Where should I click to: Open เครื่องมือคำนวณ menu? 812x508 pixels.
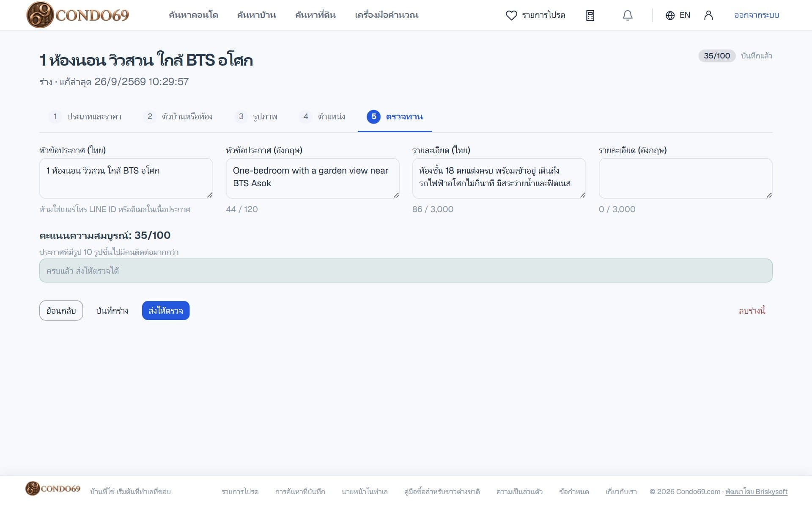click(387, 15)
